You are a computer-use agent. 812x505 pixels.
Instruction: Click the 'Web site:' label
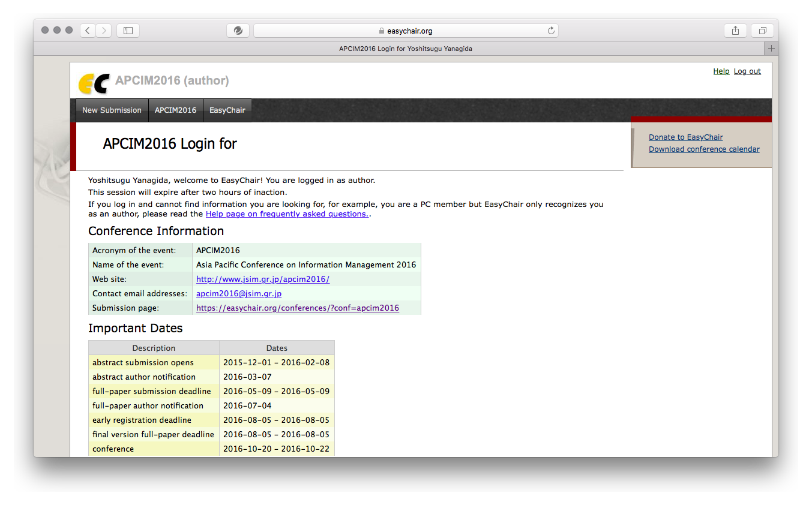pyautogui.click(x=109, y=279)
